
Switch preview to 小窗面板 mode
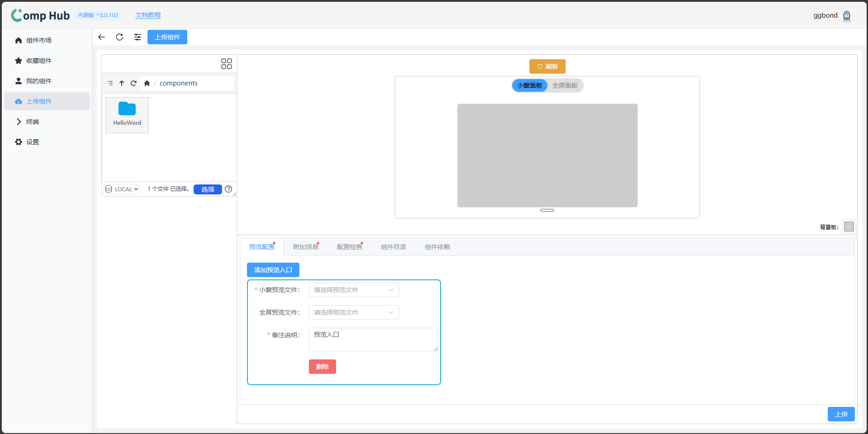pyautogui.click(x=530, y=85)
